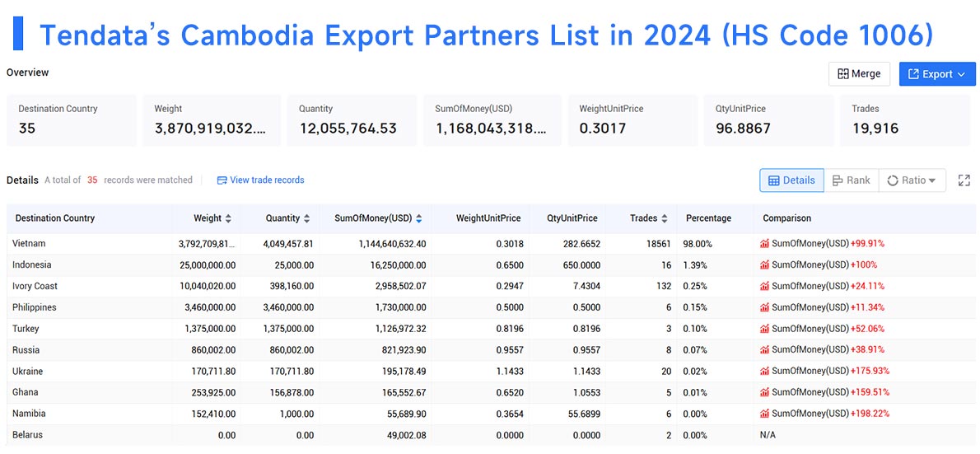Click the fullscreen expand icon
This screenshot has height=454, width=980.
pyautogui.click(x=964, y=180)
